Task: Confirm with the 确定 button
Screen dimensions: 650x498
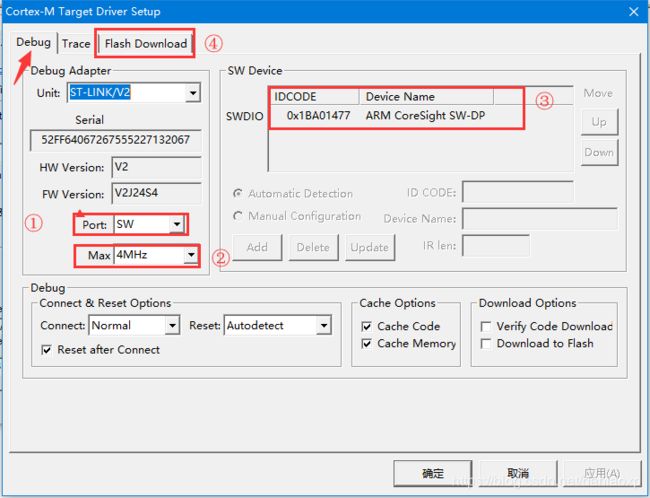Action: [x=433, y=473]
